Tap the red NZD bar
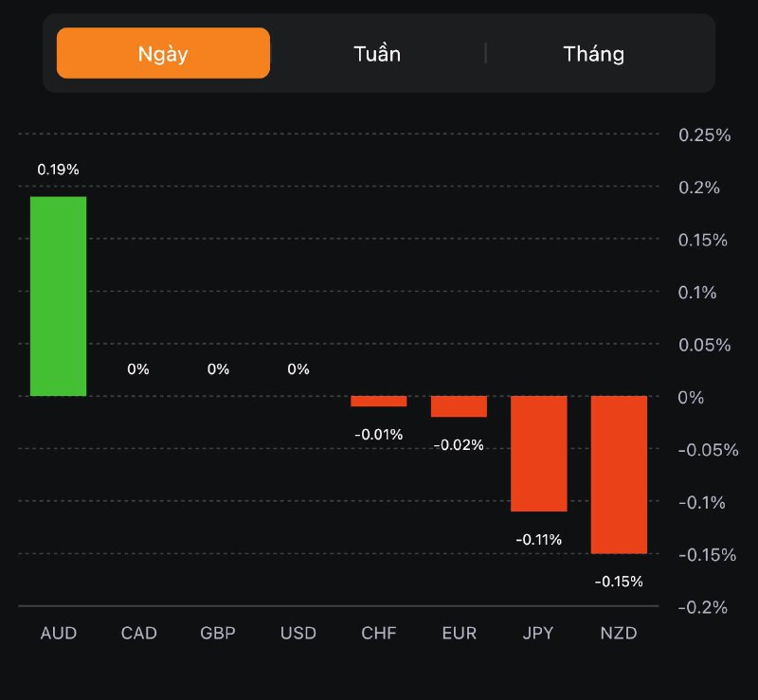Viewport: 758px width, 700px height. click(619, 474)
